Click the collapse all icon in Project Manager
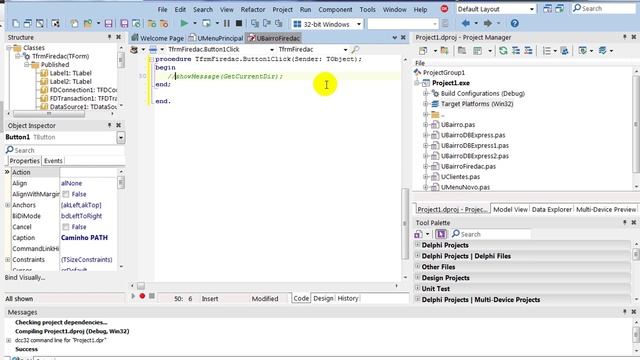 pyautogui.click(x=528, y=51)
